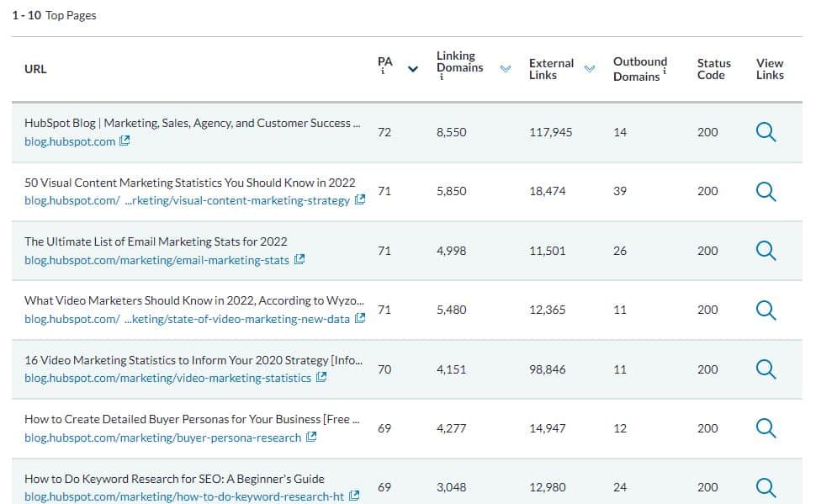
Task: Click the Linking Domains column header
Action: [x=459, y=61]
